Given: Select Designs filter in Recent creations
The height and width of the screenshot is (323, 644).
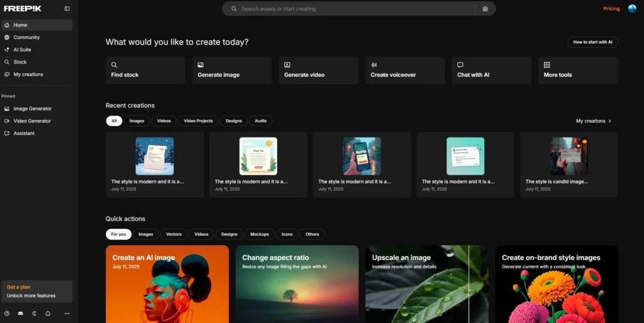Looking at the screenshot, I should click(234, 121).
